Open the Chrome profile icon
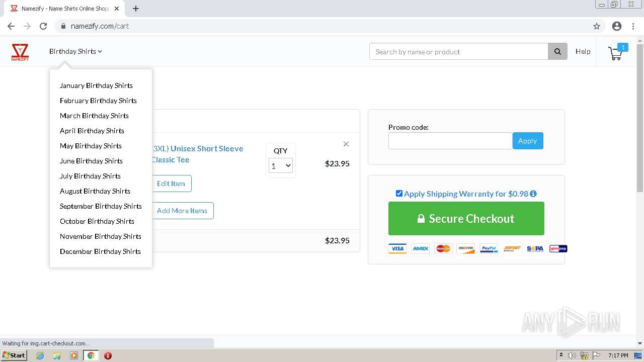This screenshot has height=362, width=644. (x=617, y=26)
